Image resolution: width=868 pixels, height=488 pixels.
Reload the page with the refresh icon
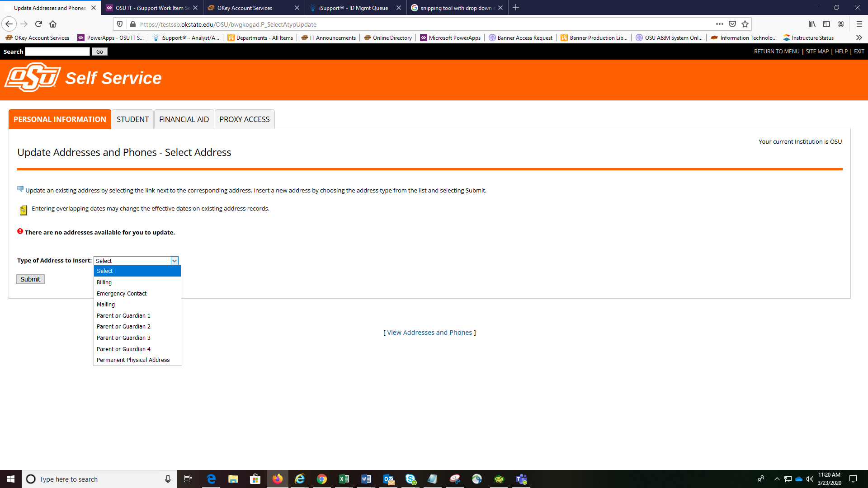pyautogui.click(x=38, y=24)
